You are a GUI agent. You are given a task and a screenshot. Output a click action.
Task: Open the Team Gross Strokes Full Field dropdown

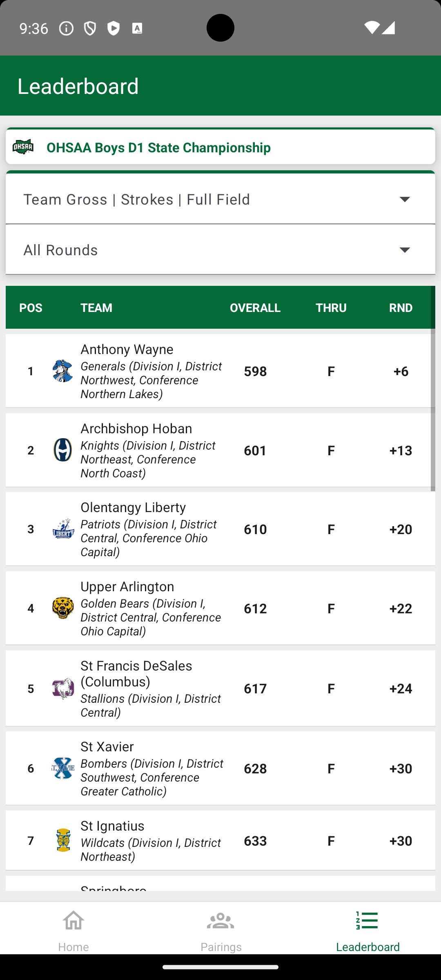point(220,199)
